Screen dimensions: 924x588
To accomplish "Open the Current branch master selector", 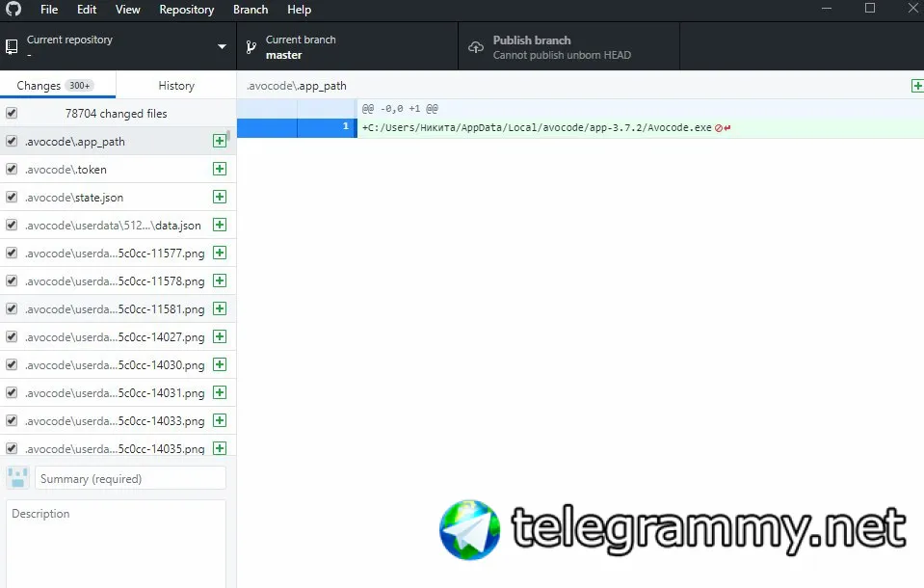I will (x=347, y=46).
